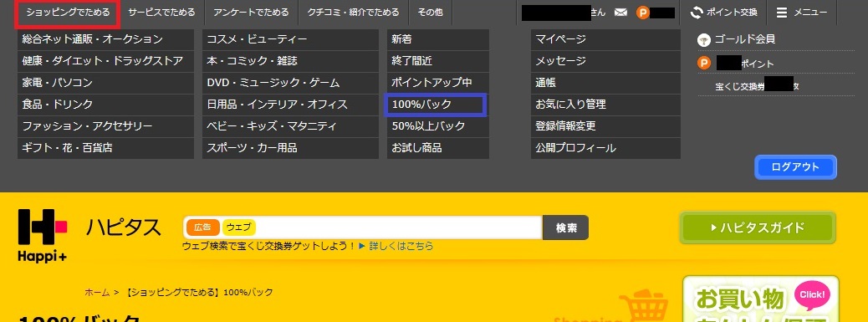Open the ハピタスガイド button
The image size is (868, 322).
(x=758, y=227)
